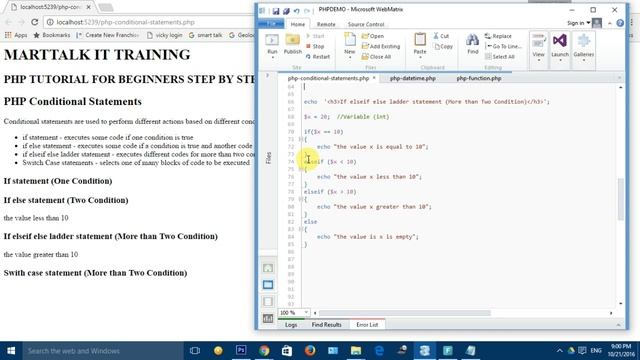
Task: Close All open files
Action: coord(376,57)
